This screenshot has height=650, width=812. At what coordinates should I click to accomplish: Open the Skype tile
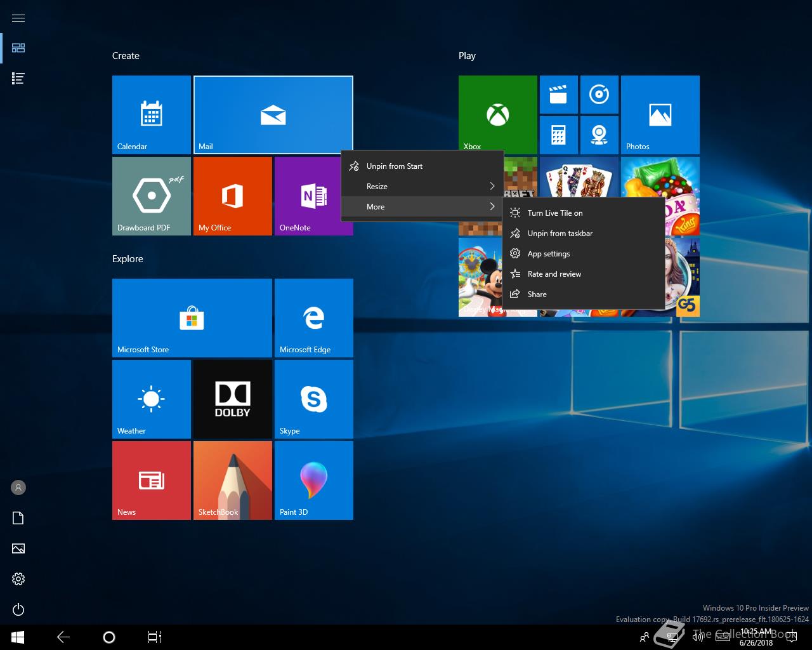pos(314,399)
